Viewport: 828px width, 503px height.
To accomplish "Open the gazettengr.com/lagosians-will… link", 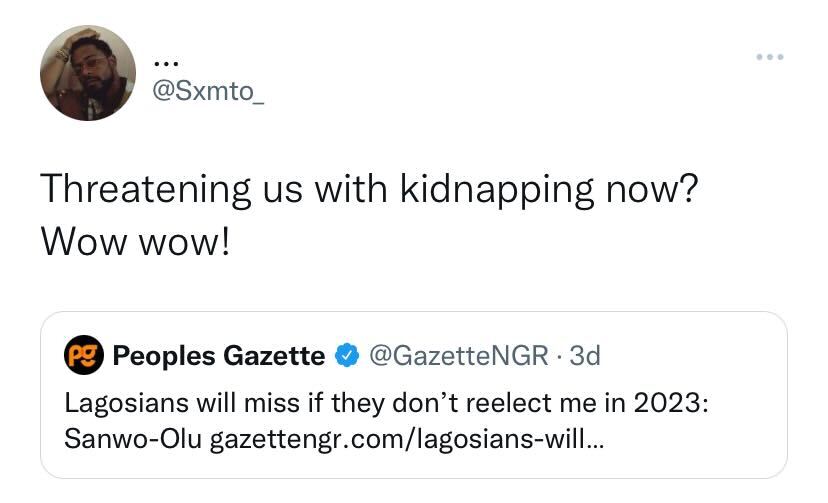I will point(407,441).
